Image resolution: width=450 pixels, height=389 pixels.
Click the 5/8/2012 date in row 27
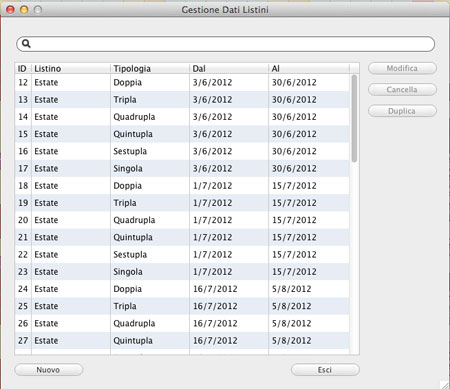(292, 341)
